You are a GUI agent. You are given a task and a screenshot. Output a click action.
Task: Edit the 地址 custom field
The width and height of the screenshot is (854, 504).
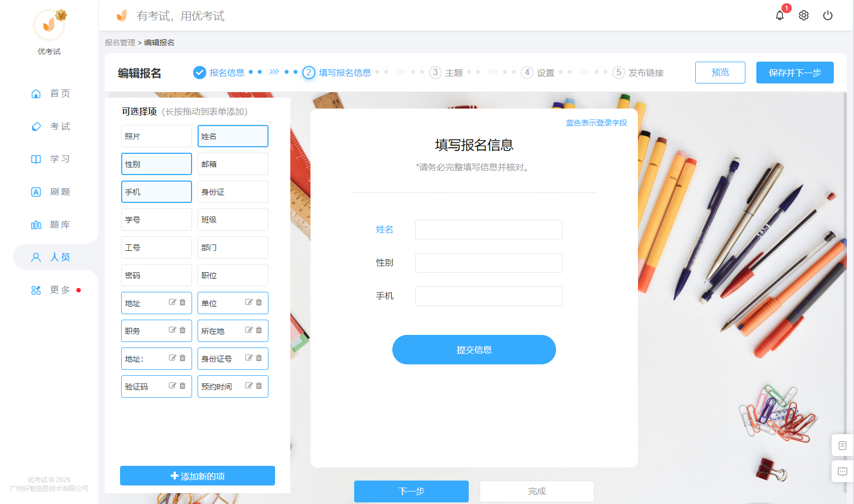172,302
